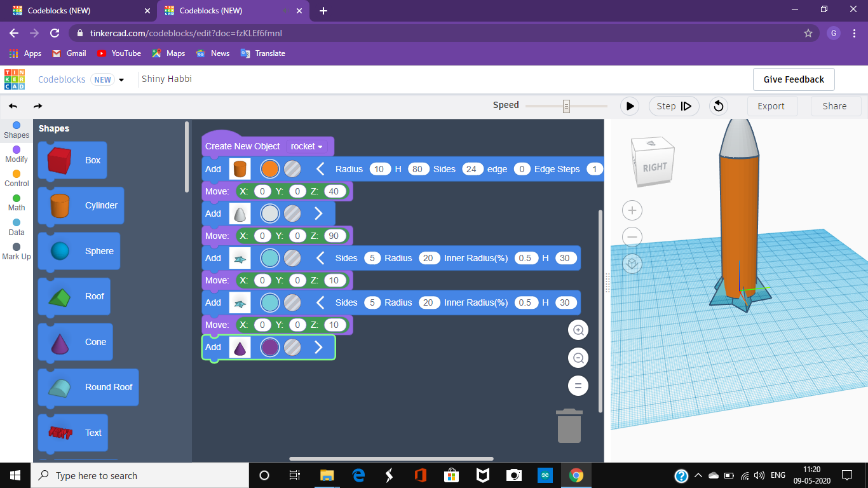Viewport: 868px width, 488px height.
Task: Open the Math blocks category
Action: (16, 202)
